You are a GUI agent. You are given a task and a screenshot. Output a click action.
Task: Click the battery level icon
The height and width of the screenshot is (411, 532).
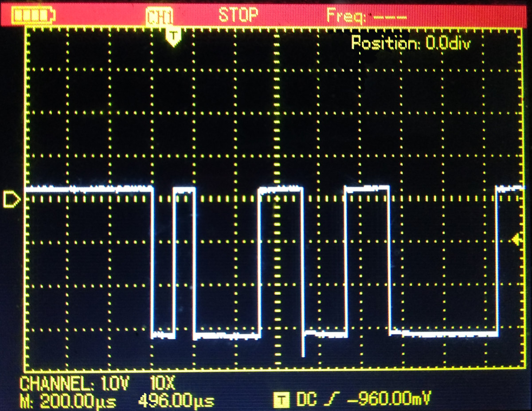tap(33, 16)
